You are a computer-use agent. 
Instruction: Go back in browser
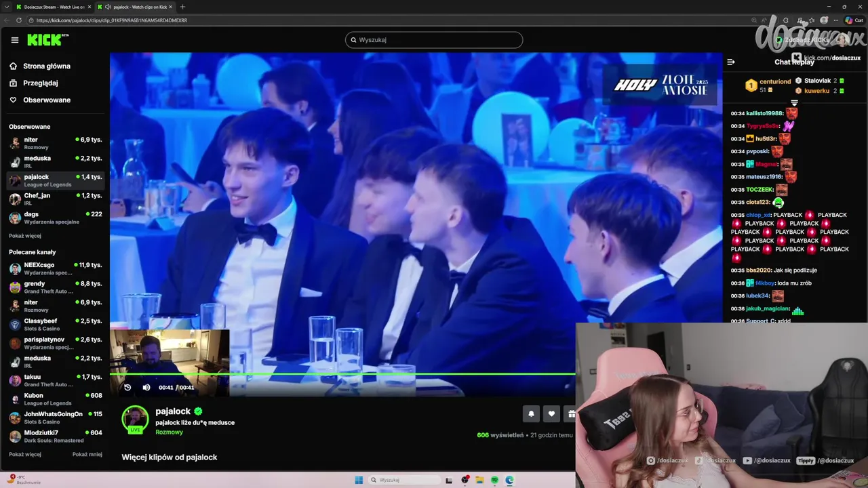[x=7, y=20]
